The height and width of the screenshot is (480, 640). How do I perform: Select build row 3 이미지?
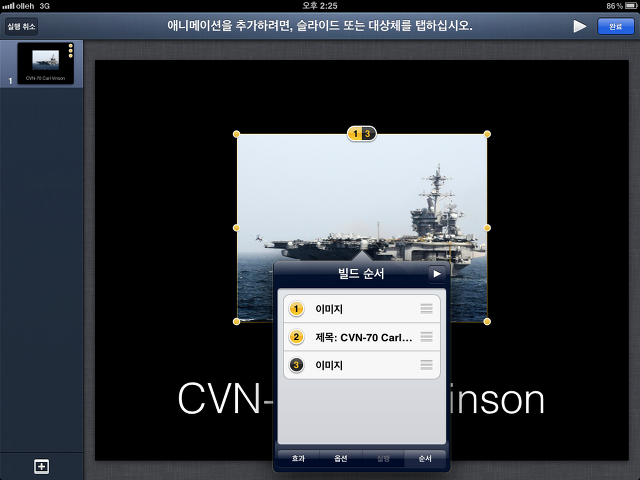click(x=362, y=365)
